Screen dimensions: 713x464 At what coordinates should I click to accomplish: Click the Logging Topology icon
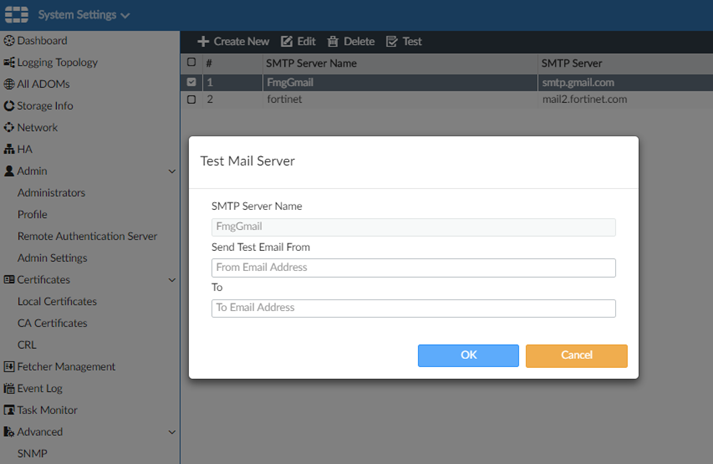click(9, 63)
